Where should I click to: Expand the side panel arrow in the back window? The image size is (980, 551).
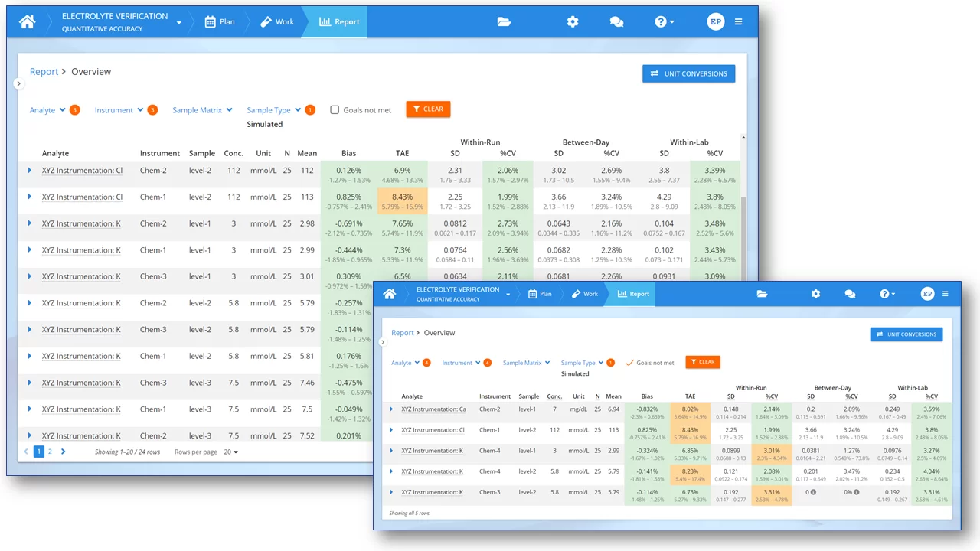(19, 84)
